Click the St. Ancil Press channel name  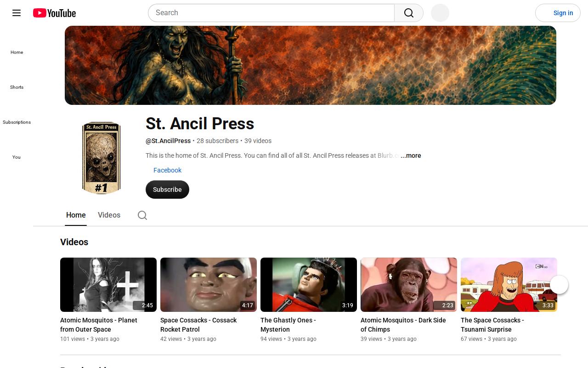coord(200,124)
